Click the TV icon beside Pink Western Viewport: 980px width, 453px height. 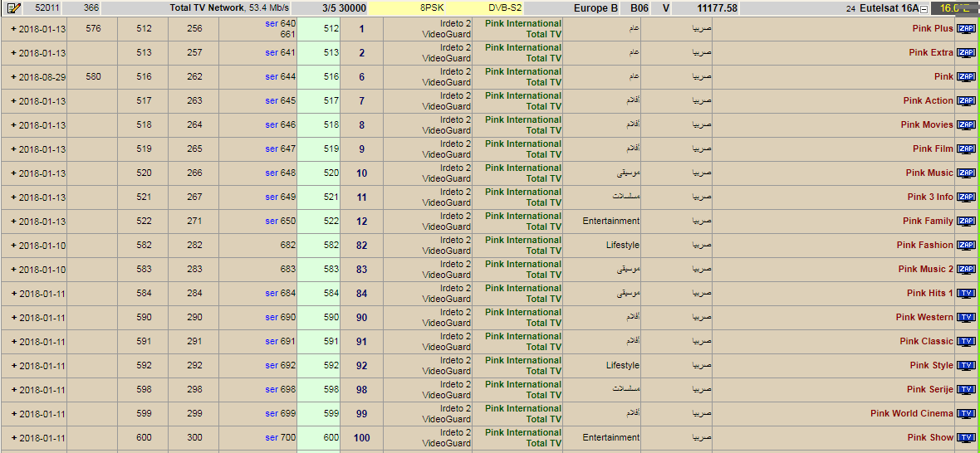(966, 318)
